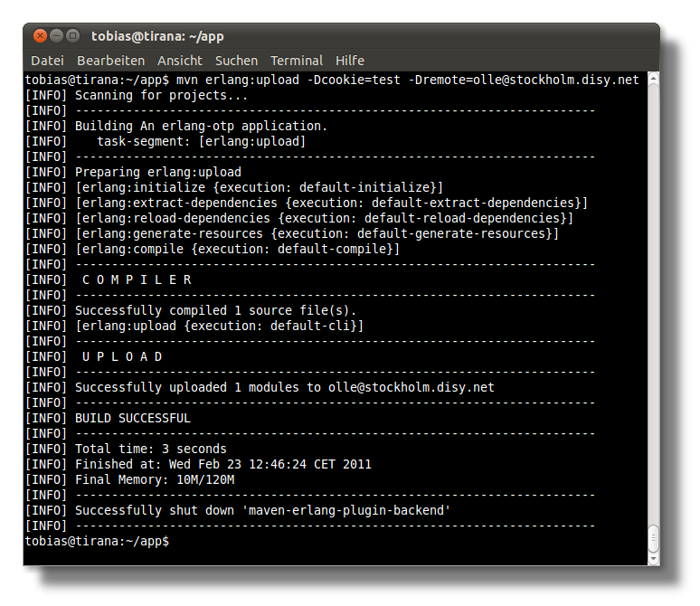Click the 'Total time: 3 seconds' line
Viewport: 700px width, 606px height.
(151, 449)
